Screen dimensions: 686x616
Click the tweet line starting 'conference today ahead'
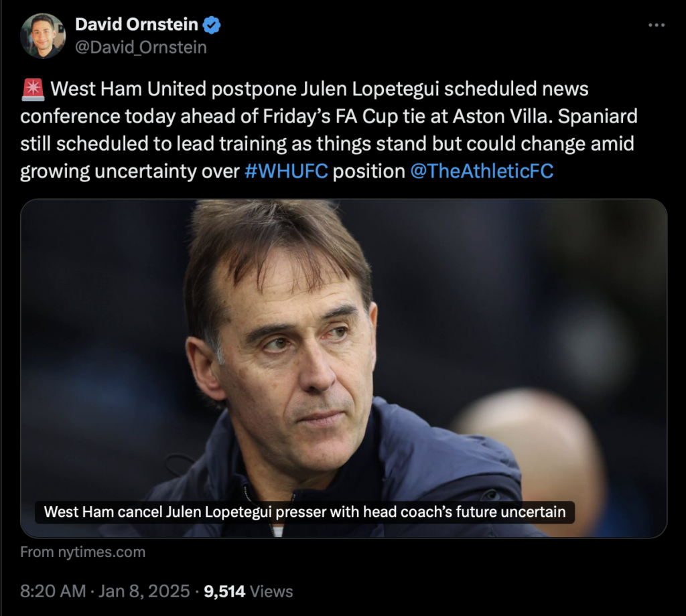pyautogui.click(x=328, y=117)
